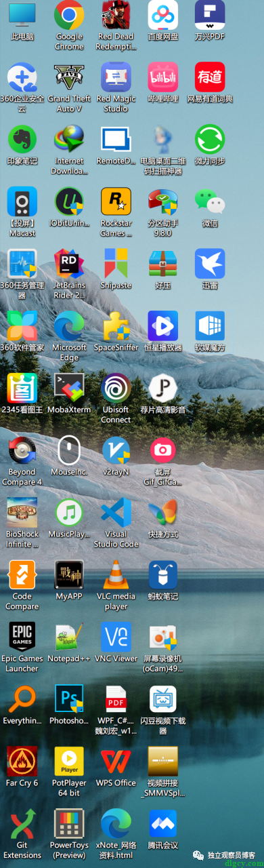Image resolution: width=264 pixels, height=868 pixels.
Task: Open Red Dead Redemption shortcut
Action: [x=116, y=15]
